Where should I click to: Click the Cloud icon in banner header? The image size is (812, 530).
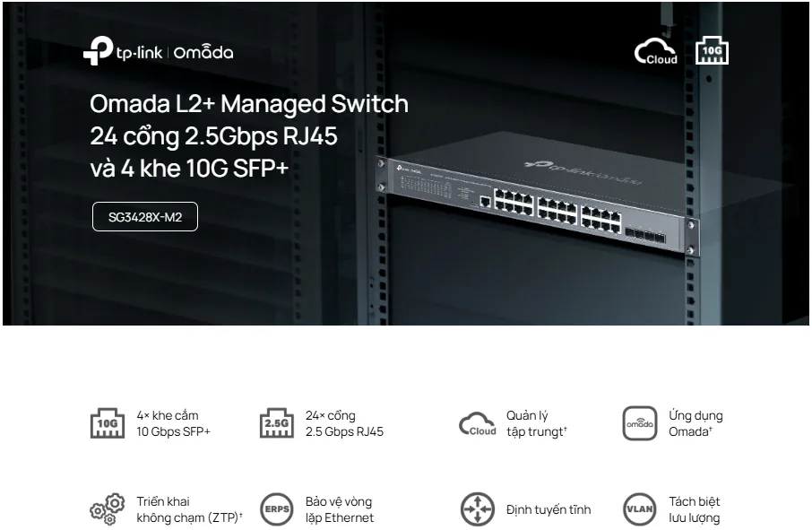[x=656, y=51]
